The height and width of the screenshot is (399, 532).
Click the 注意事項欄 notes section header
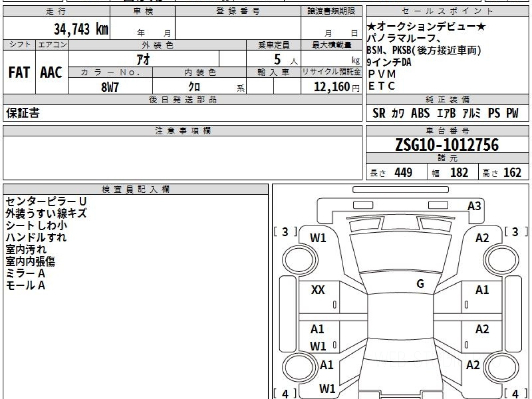pos(182,130)
